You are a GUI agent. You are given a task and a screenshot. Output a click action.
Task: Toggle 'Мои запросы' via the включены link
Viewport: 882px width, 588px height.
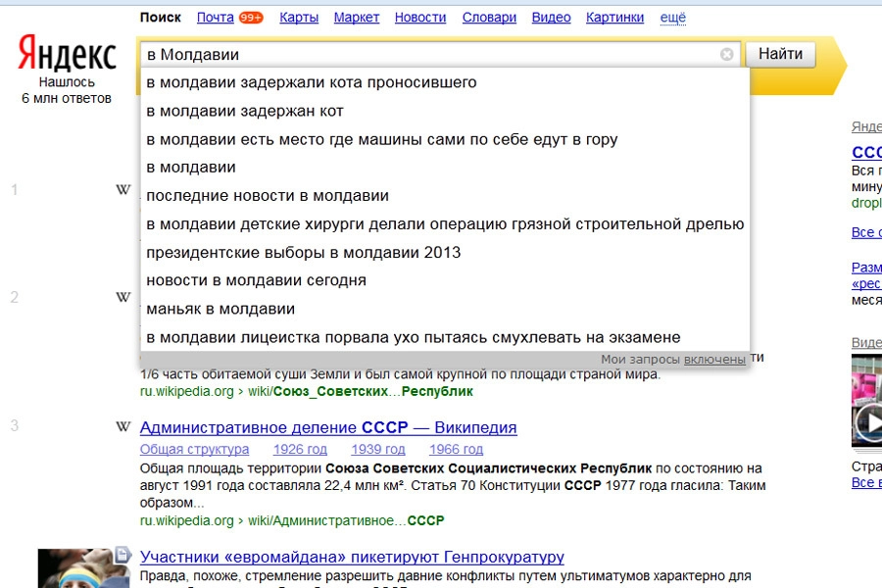coord(714,360)
